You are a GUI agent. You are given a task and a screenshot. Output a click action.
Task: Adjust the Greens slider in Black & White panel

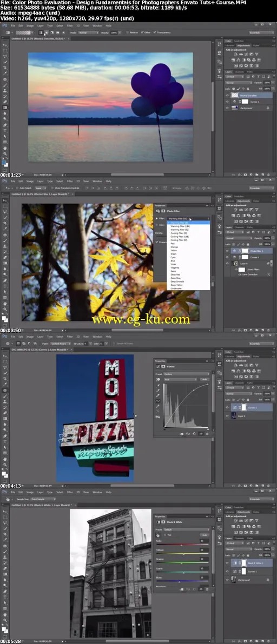(x=182, y=562)
